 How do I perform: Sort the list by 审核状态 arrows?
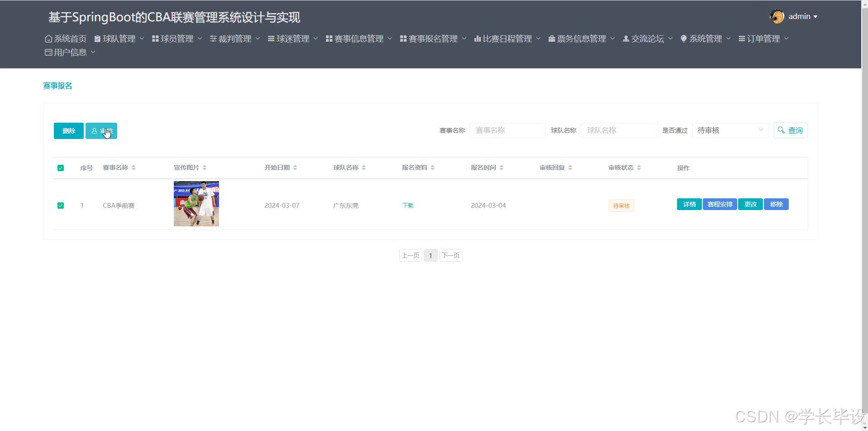click(639, 168)
